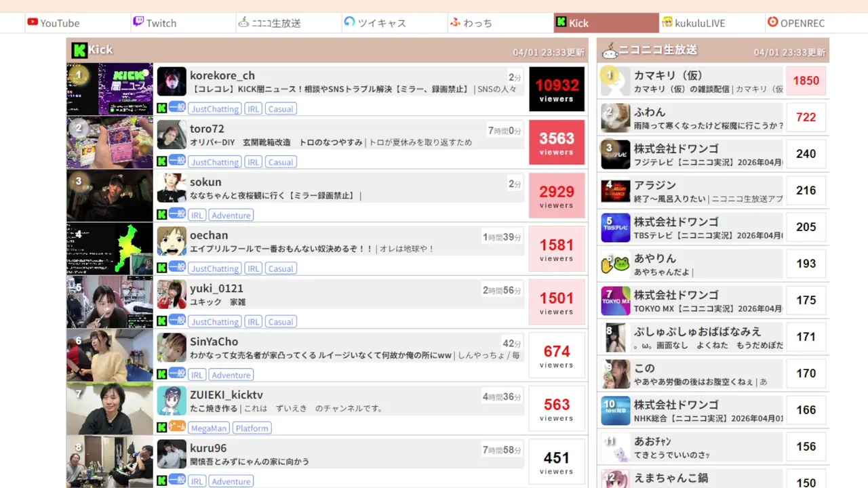Open oechan stream thumbnail
The width and height of the screenshot is (868, 488).
coord(110,249)
